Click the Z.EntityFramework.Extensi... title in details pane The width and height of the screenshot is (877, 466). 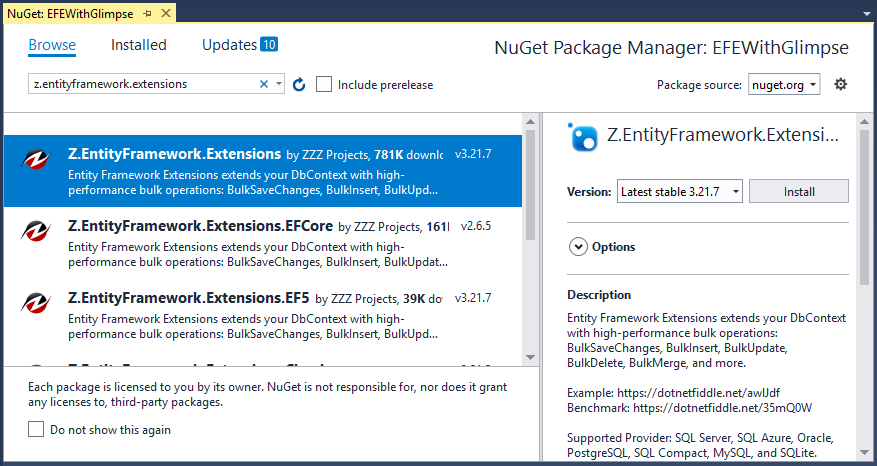(723, 135)
